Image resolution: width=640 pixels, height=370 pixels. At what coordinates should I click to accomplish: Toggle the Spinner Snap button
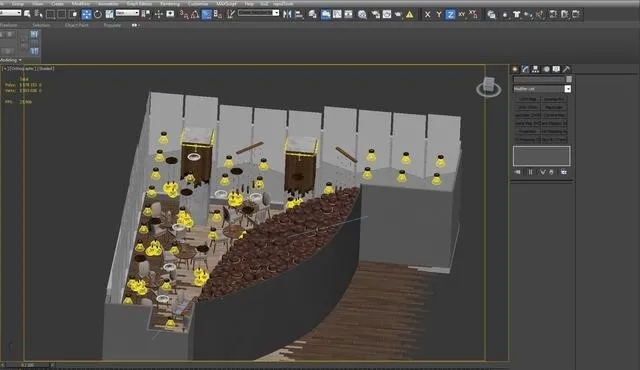(x=218, y=14)
